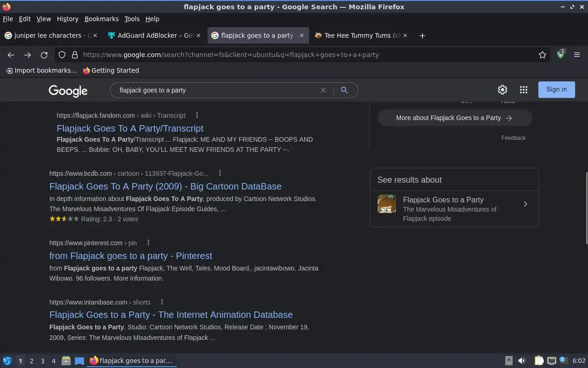Open the clipboard manager tray icon
This screenshot has width=588, height=368.
[x=539, y=361]
